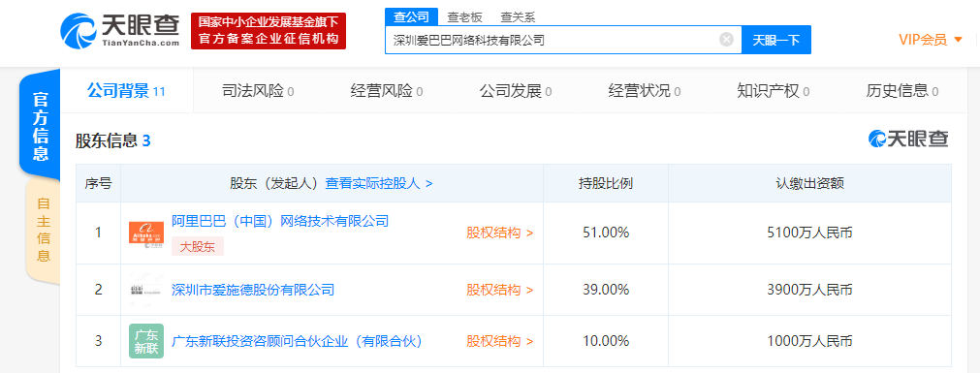Select the 5100万人民币 capital cell
The height and width of the screenshot is (373, 980).
click(809, 233)
